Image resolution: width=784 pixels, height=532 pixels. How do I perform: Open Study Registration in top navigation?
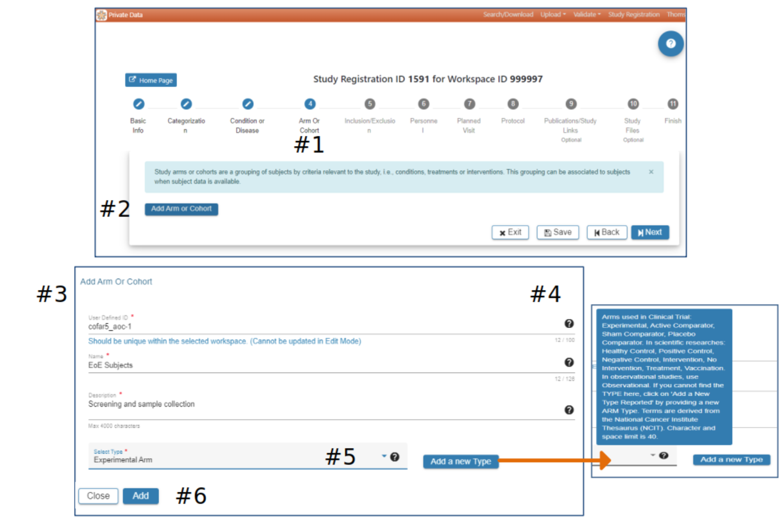(634, 14)
